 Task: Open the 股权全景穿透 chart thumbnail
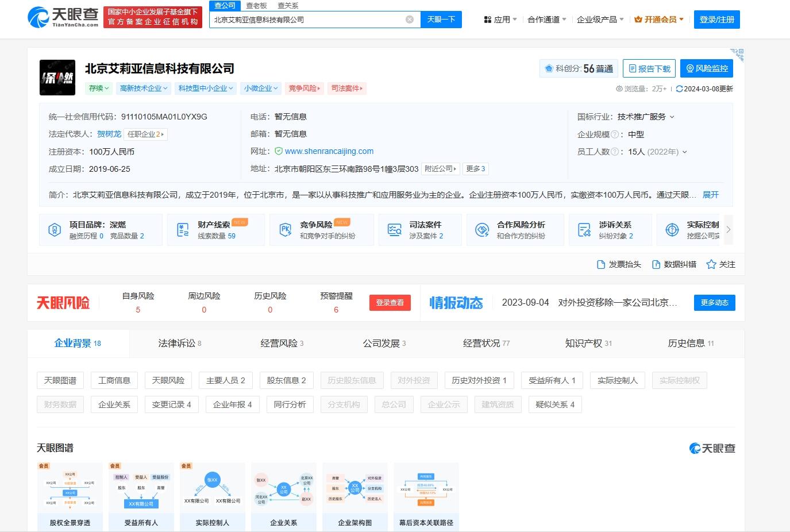pyautogui.click(x=70, y=496)
